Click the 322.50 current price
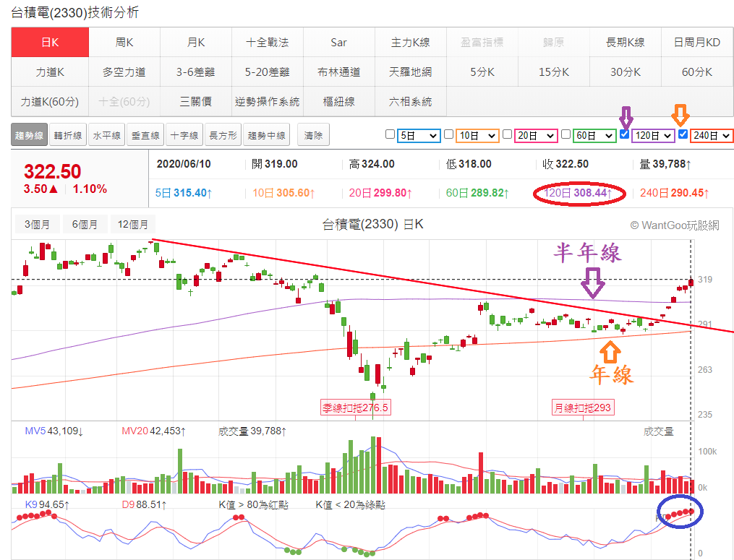Viewport: 734px width, 560px height. coord(52,172)
